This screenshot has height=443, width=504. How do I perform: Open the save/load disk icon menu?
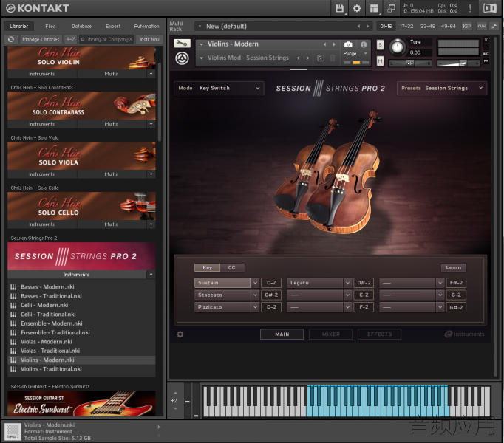coord(339,8)
